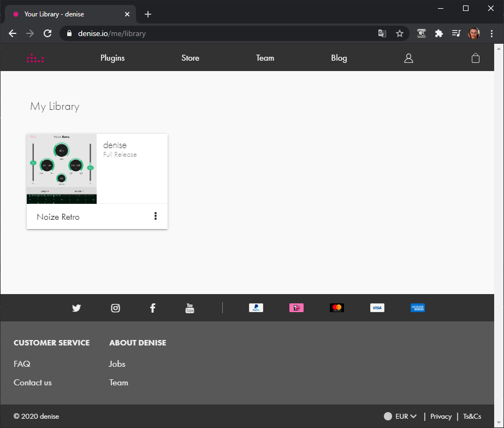
Task: Click the page vertical scrollbar
Action: click(499, 236)
